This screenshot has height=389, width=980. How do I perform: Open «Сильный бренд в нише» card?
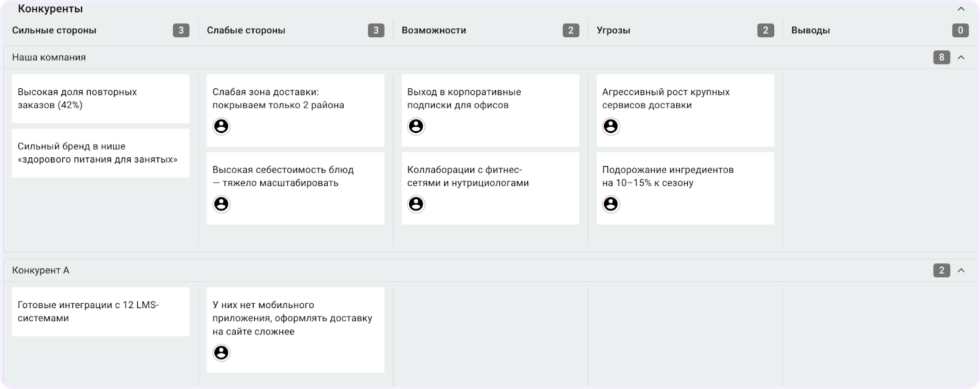click(100, 153)
